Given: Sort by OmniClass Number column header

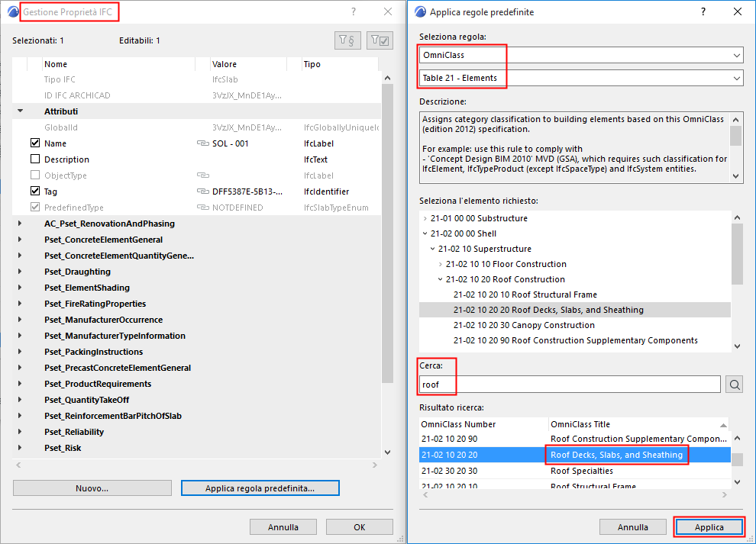Looking at the screenshot, I should point(483,424).
